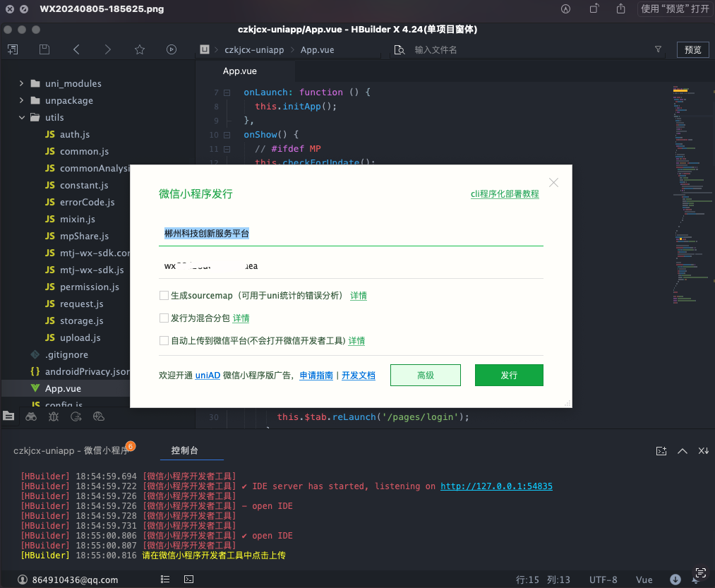This screenshot has height=588, width=715.
Task: Click the wx AppID input field
Action: tap(351, 266)
